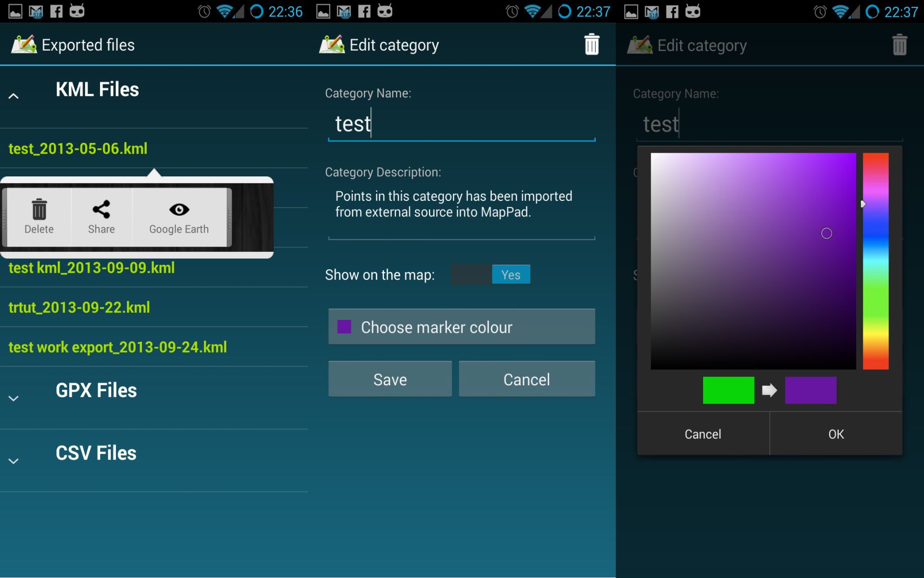Click the Category Name text field
Screen dimensions: 924x578
click(461, 124)
